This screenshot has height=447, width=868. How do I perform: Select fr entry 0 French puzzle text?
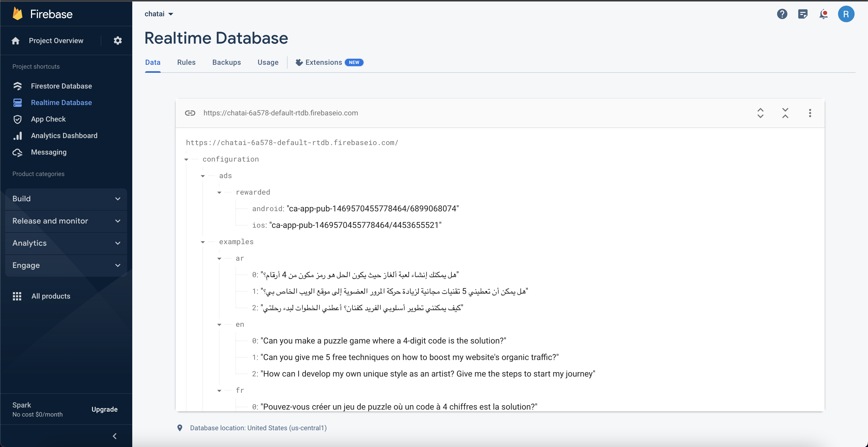click(x=399, y=407)
